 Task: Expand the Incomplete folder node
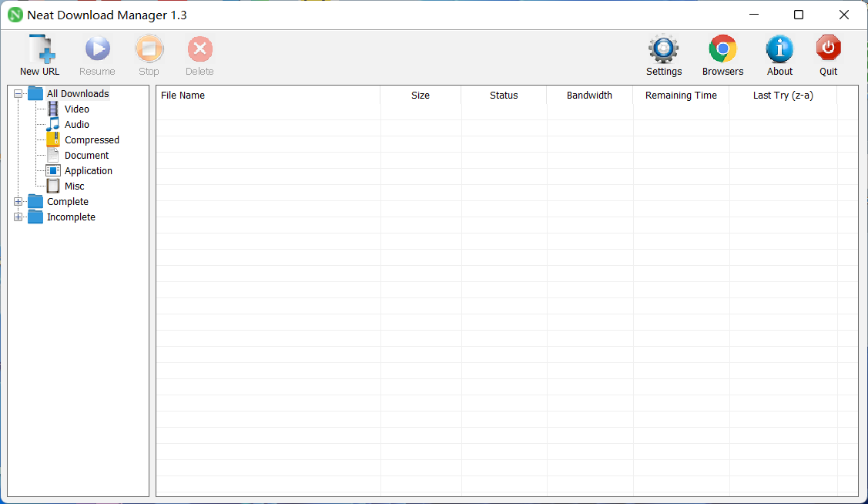click(x=18, y=217)
